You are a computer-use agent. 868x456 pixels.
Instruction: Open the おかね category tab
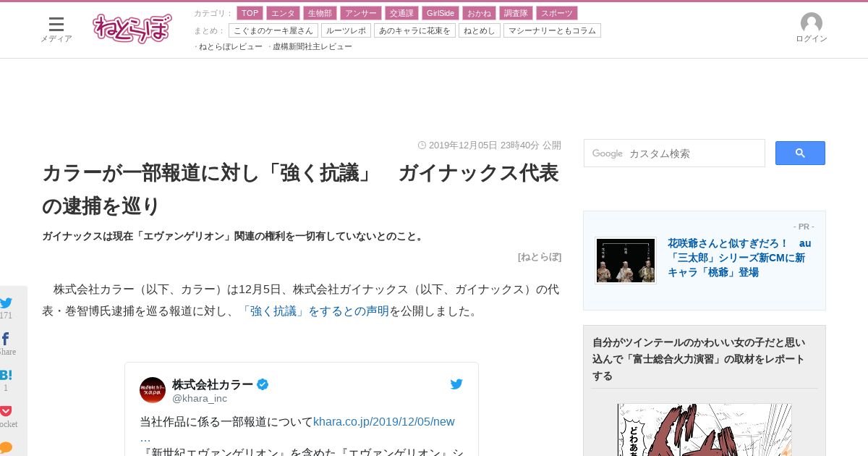click(479, 13)
